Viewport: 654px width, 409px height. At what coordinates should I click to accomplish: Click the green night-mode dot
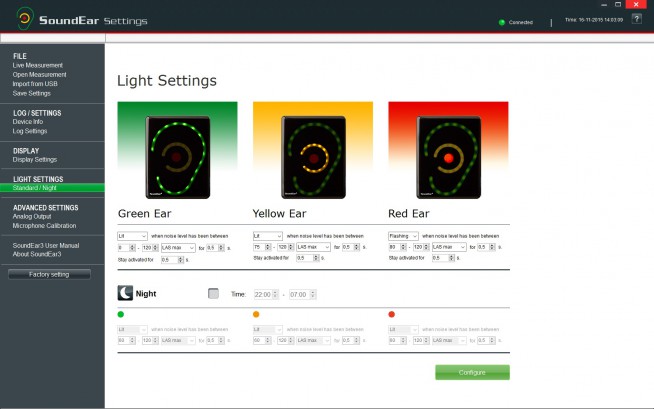tap(121, 314)
